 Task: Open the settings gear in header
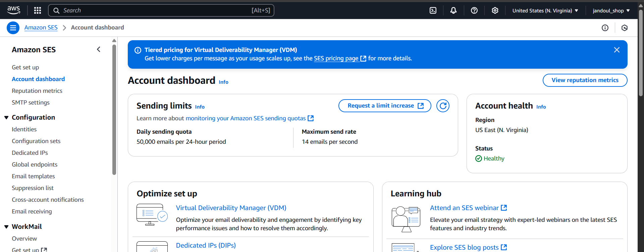[x=495, y=10]
